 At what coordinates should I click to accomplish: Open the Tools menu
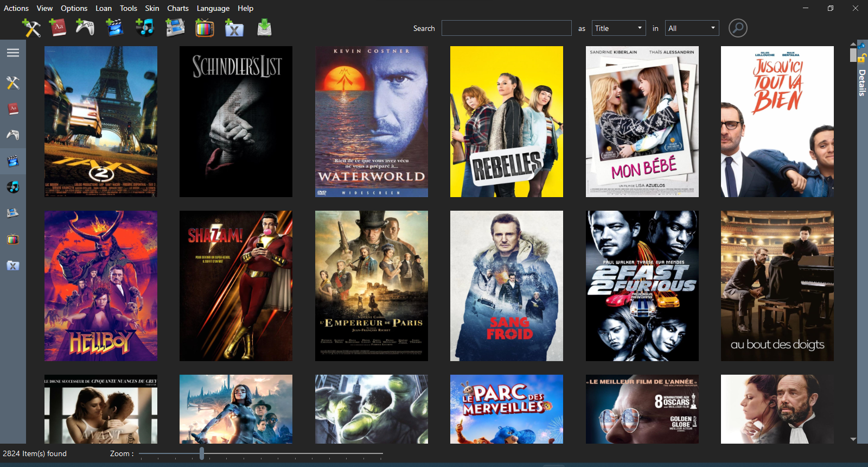(129, 8)
